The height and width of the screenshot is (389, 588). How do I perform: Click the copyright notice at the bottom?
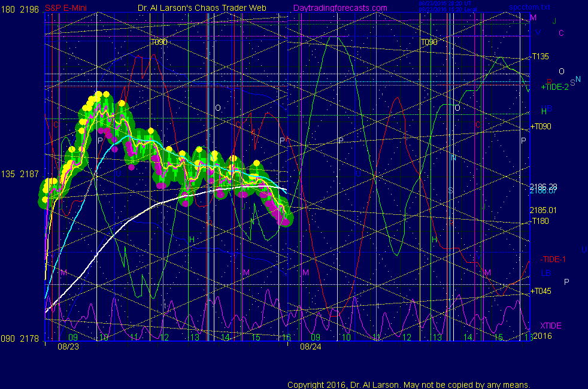(x=408, y=385)
